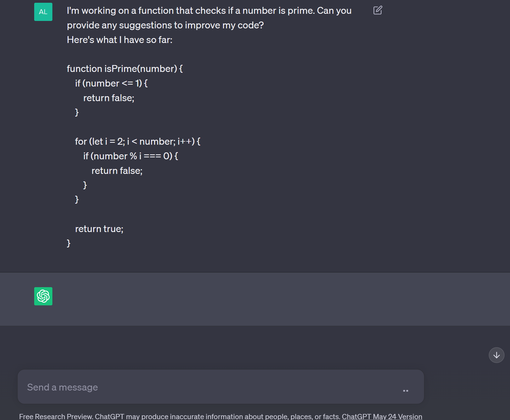Screen dimensions: 510x420
Task: Focus the Send a message field
Action: click(x=210, y=387)
